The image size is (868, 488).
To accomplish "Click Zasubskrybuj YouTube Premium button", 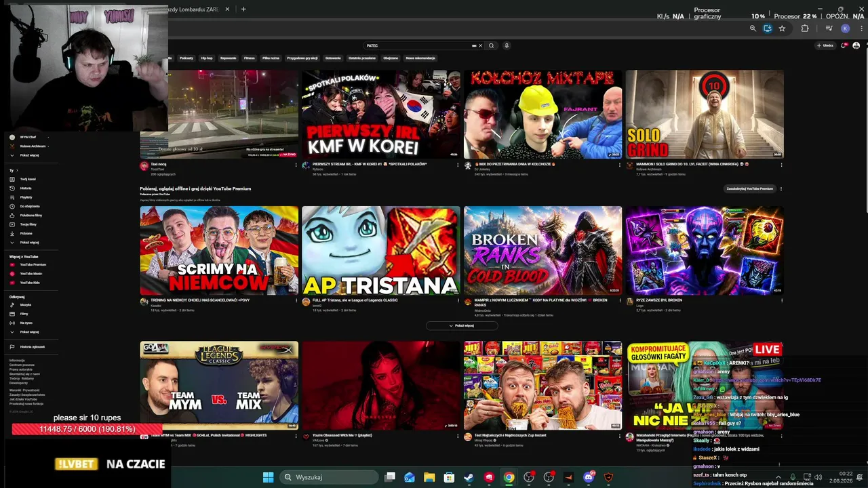I will coord(750,189).
